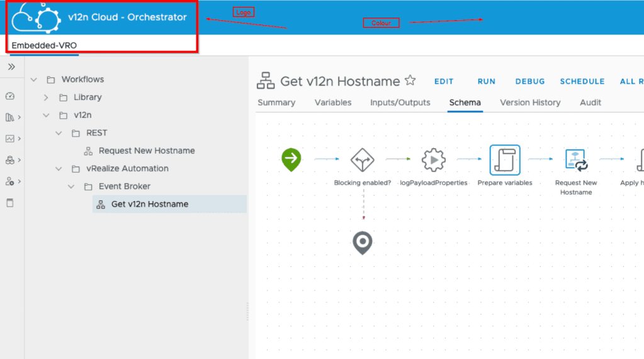Open the Version History tab
Screen dimensions: 644x359
530,103
